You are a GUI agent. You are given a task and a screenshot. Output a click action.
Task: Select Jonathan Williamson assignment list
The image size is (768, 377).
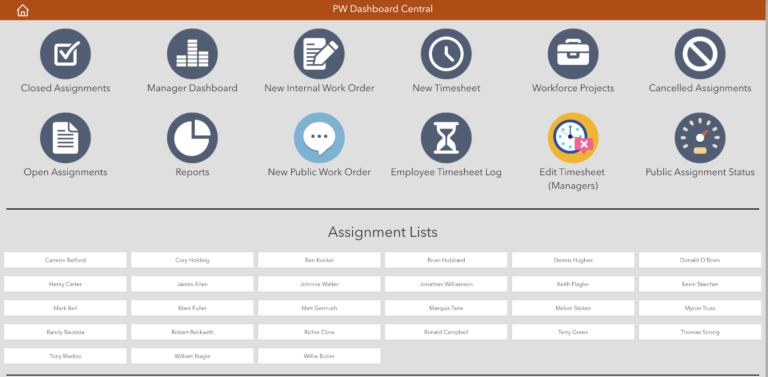coord(446,284)
